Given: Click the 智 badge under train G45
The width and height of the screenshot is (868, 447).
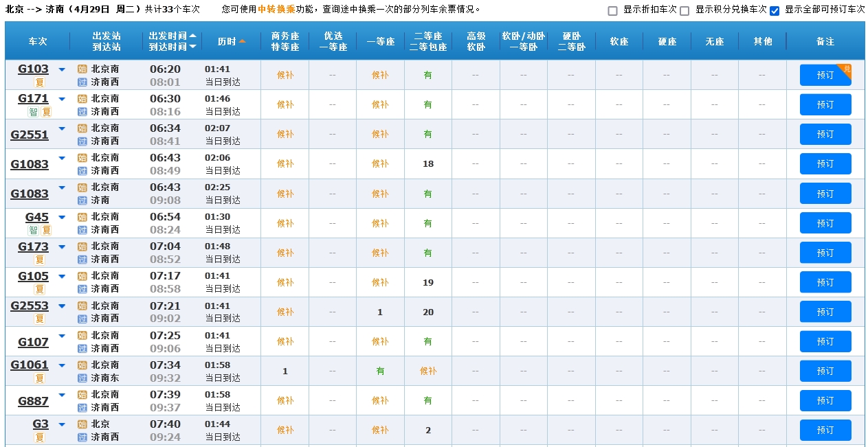Looking at the screenshot, I should point(33,230).
